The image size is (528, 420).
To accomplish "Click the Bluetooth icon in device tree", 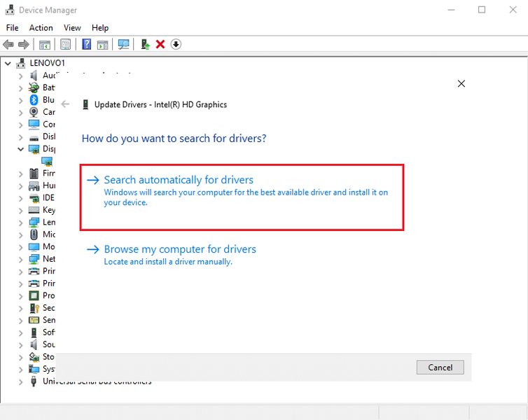I will pyautogui.click(x=34, y=100).
